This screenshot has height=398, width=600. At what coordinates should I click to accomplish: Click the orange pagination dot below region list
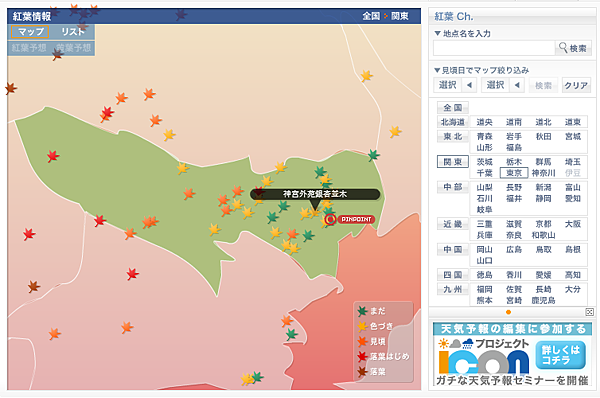pyautogui.click(x=508, y=312)
